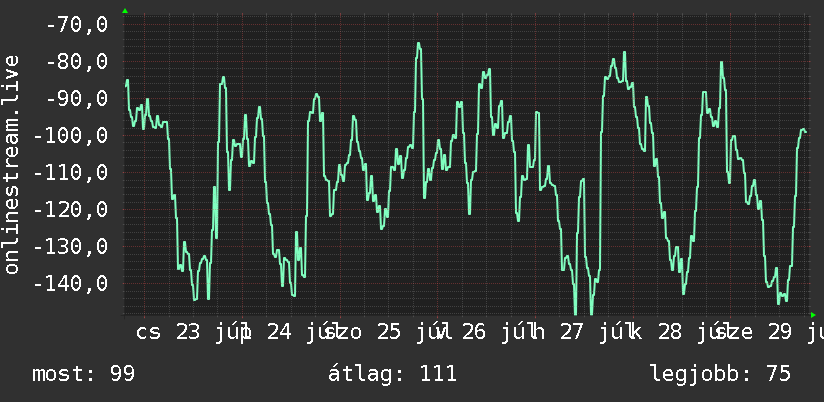Select the -100,0 Y-axis label

pos(70,136)
